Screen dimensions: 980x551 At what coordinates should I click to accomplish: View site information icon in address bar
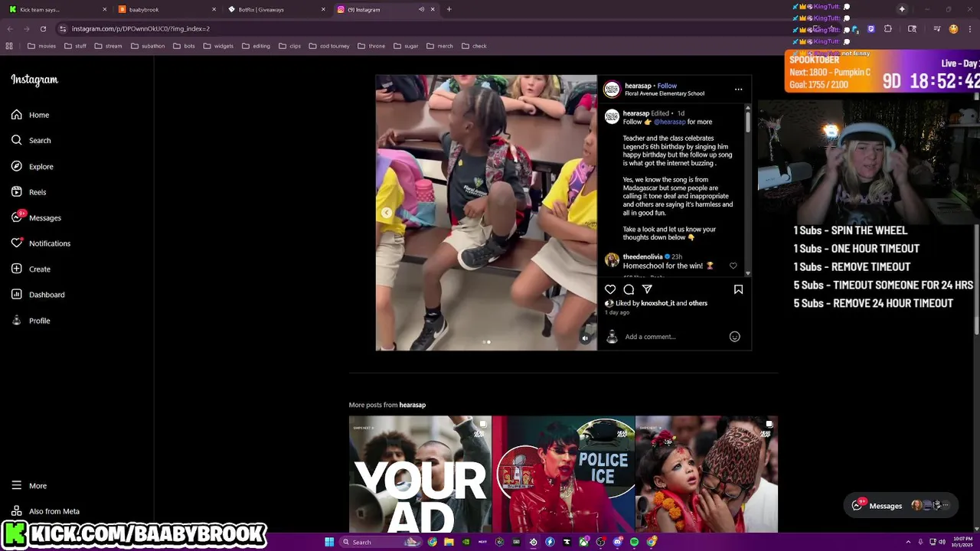click(x=62, y=28)
